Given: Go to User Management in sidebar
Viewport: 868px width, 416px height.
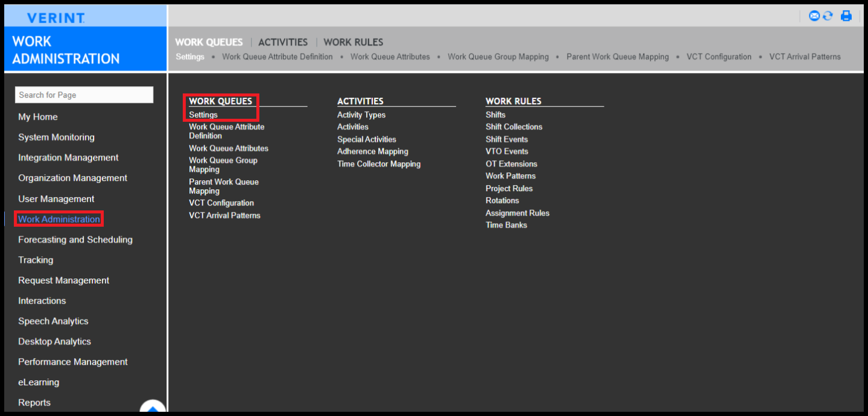Looking at the screenshot, I should click(x=56, y=199).
